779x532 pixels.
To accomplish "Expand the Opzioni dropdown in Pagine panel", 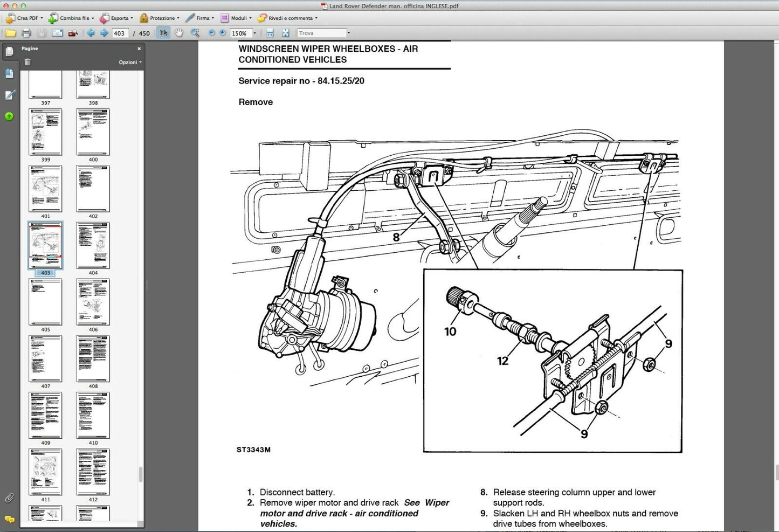I will point(130,62).
